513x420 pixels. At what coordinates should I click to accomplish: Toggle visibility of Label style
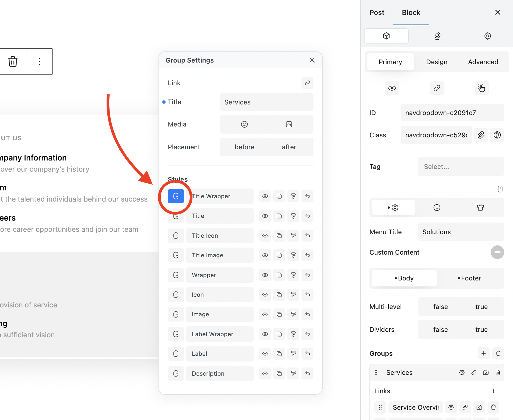265,354
